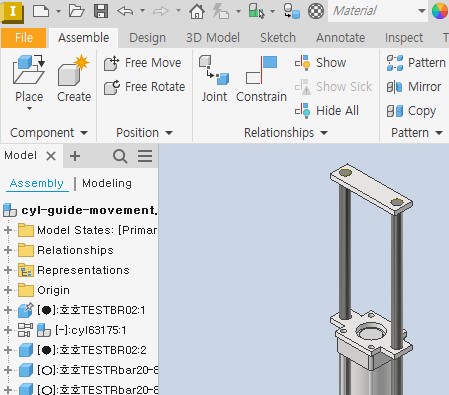Switch to the 3D Model tab
449x395 pixels.
coord(213,38)
